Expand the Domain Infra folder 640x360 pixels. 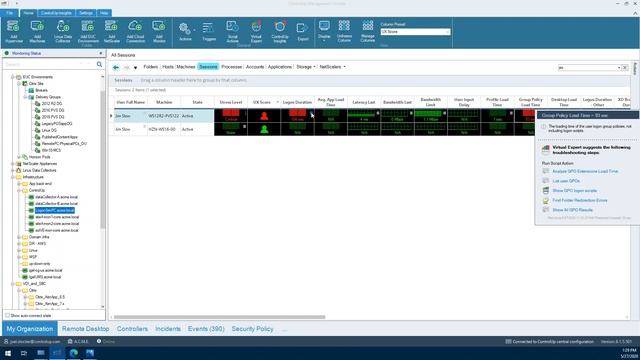19,237
